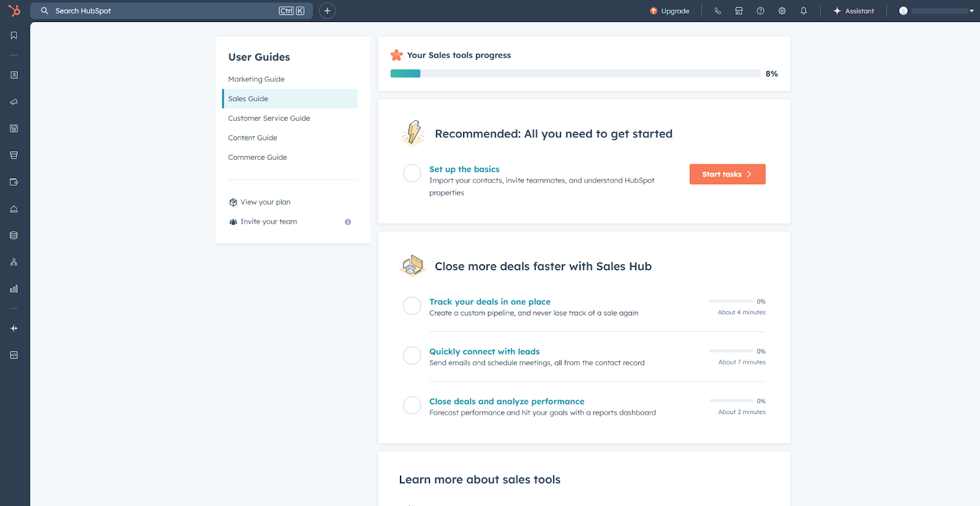Open the HubSpot sprocket home logo
Viewport: 980px width, 506px height.
[14, 10]
